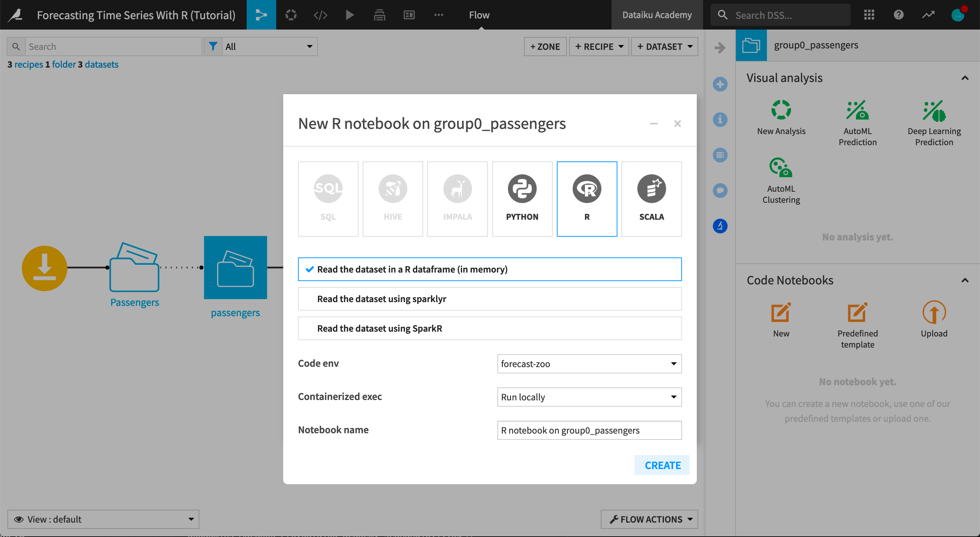Click the Notebook name input field

[x=589, y=430]
